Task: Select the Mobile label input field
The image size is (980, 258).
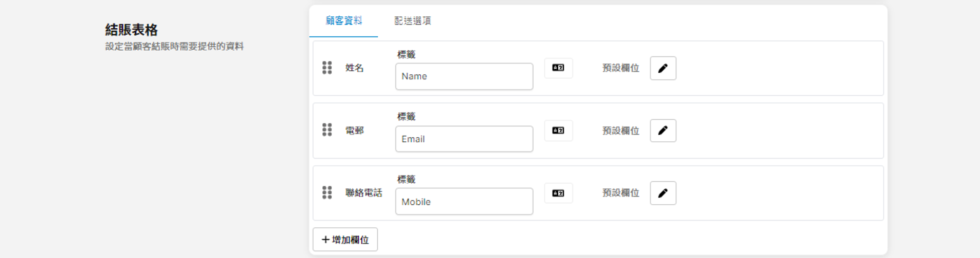Action: point(464,202)
